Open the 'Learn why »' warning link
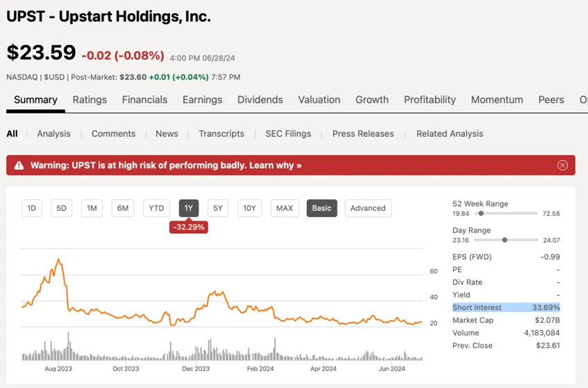The height and width of the screenshot is (388, 588). click(x=275, y=165)
